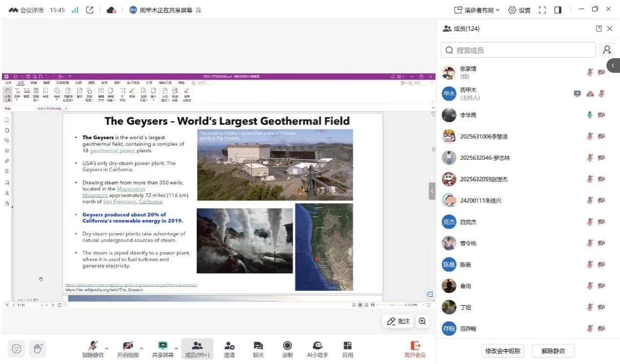Expand video options arrow next to 开启视频
Image resolution: width=620 pixels, height=364 pixels.
click(x=142, y=348)
